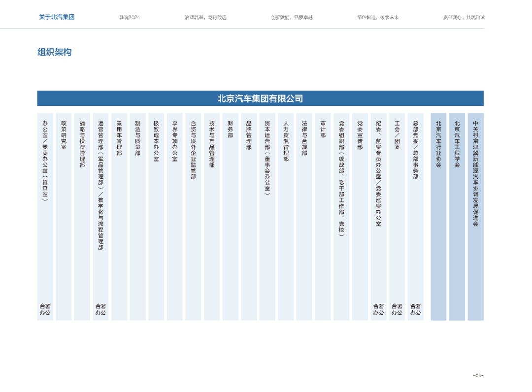
Task: Switch to 治理筑基，笃行致远 tab
Action: click(205, 17)
